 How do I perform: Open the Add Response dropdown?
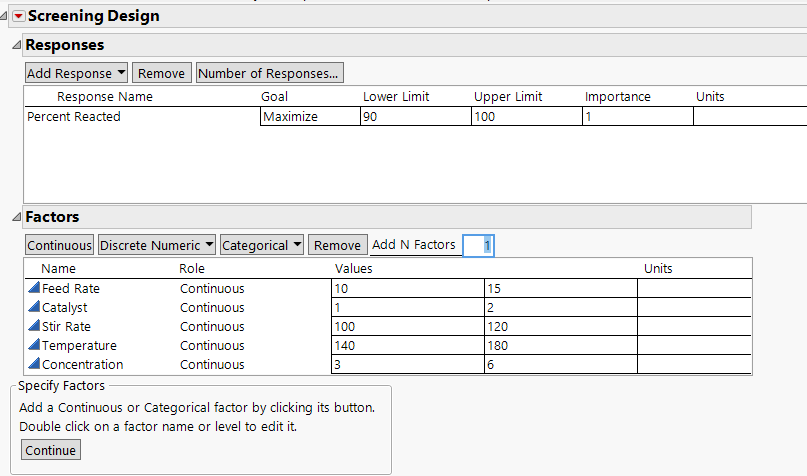pos(77,73)
